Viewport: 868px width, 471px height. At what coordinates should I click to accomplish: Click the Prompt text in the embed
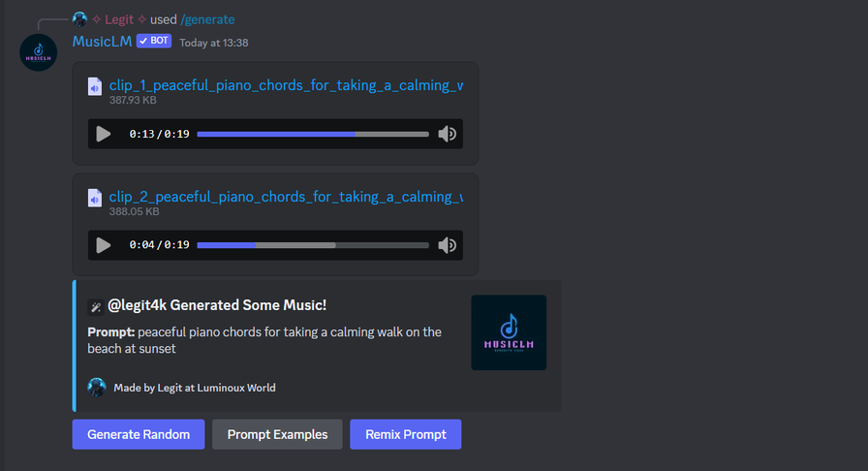click(264, 340)
